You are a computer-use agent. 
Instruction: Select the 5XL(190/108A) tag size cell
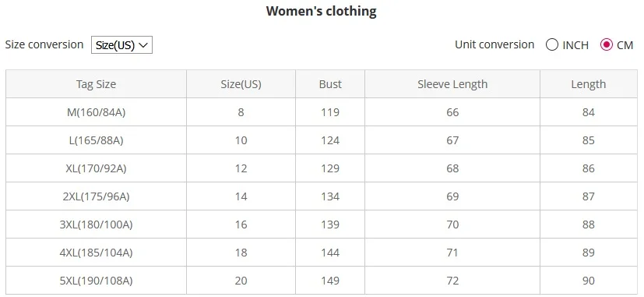pos(96,281)
